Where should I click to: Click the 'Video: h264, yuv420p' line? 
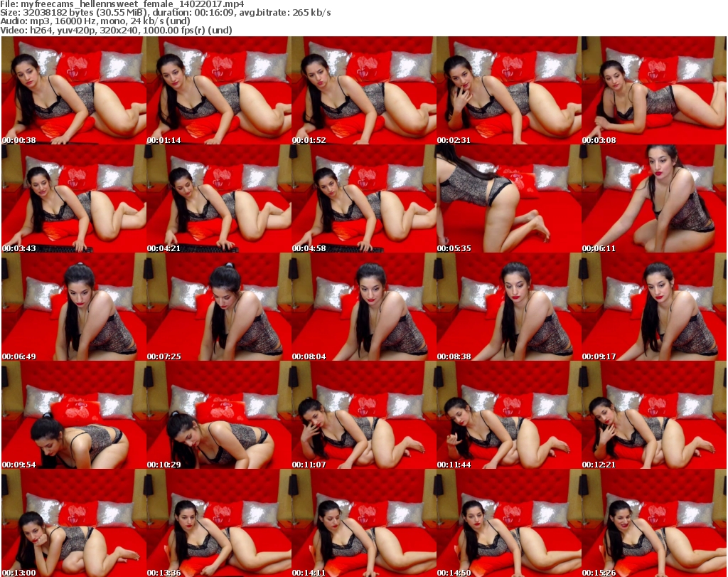[x=116, y=30]
